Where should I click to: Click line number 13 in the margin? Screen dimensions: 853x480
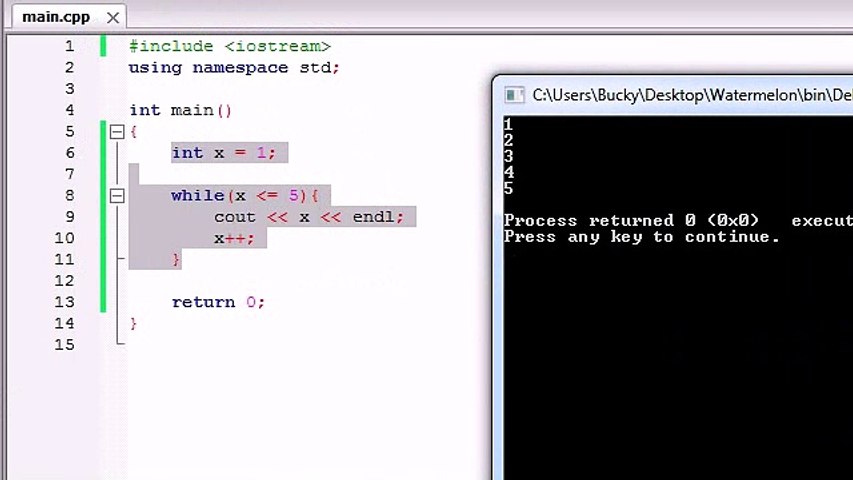[64, 302]
